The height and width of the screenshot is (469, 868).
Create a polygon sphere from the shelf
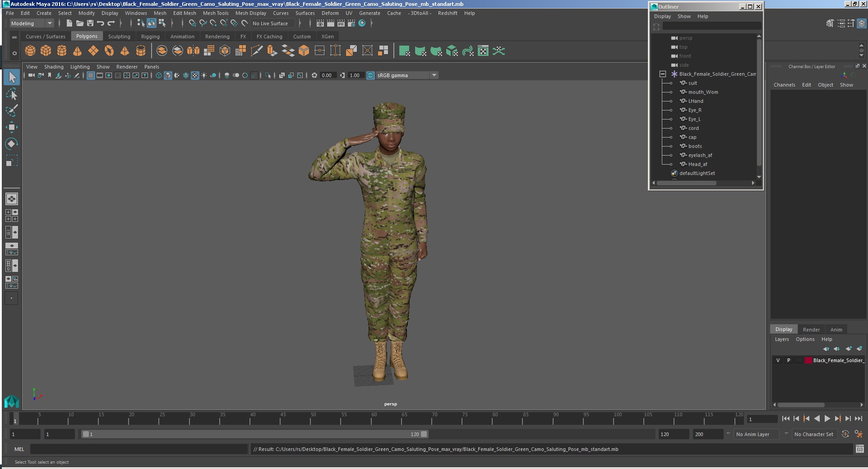(x=30, y=51)
